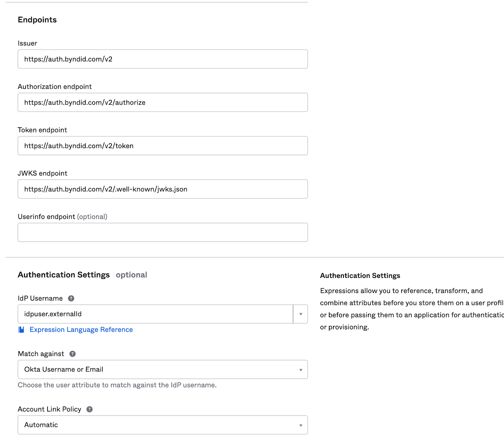504x438 pixels.
Task: Click the Issuer field label
Action: click(x=27, y=43)
